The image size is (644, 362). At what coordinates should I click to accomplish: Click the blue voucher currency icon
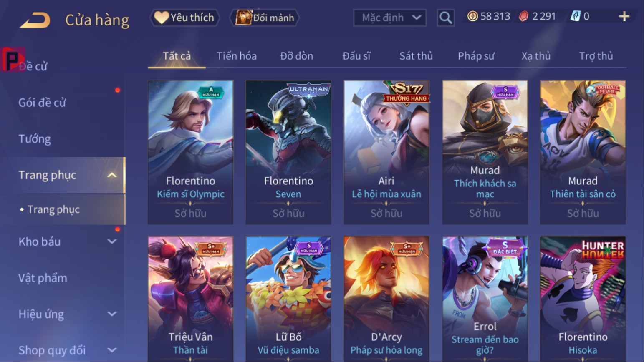point(576,16)
